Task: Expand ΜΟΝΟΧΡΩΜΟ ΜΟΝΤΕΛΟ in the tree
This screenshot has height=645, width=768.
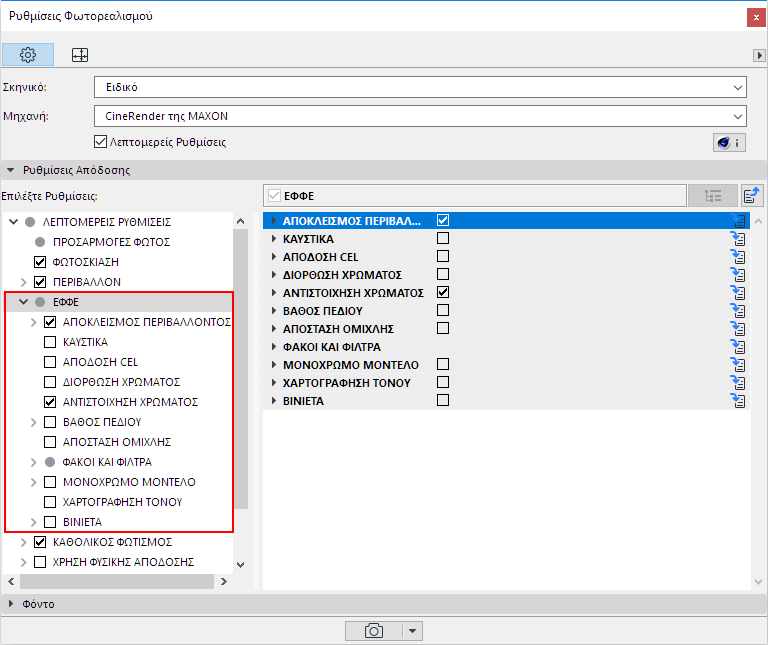Action: [33, 482]
